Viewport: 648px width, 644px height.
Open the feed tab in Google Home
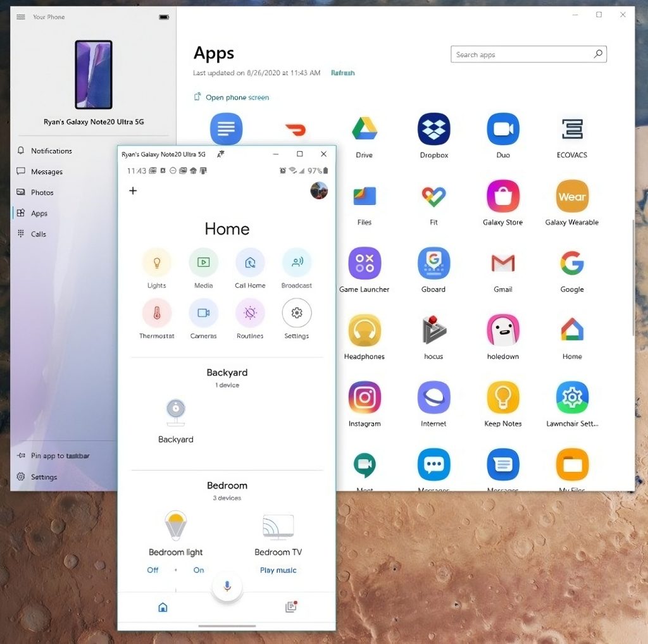pyautogui.click(x=290, y=606)
